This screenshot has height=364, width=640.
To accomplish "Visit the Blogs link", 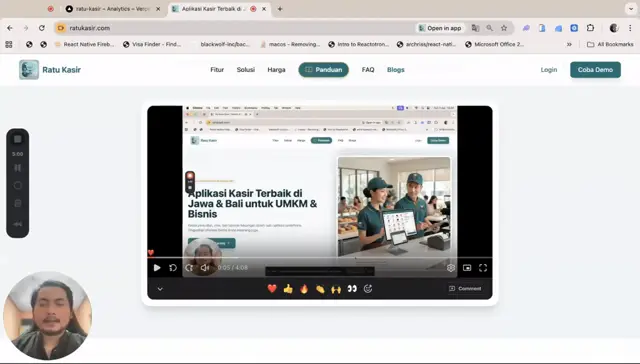I will (396, 70).
